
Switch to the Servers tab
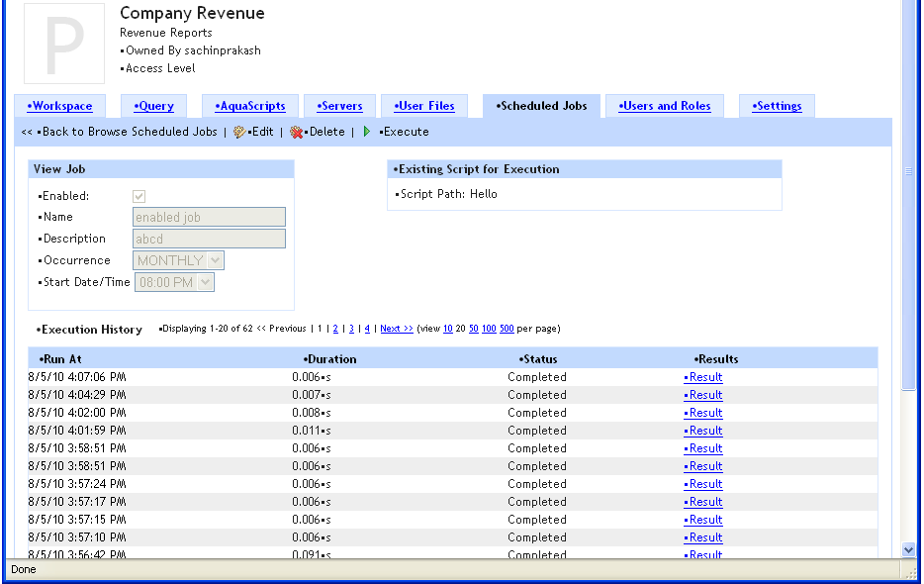(x=339, y=106)
